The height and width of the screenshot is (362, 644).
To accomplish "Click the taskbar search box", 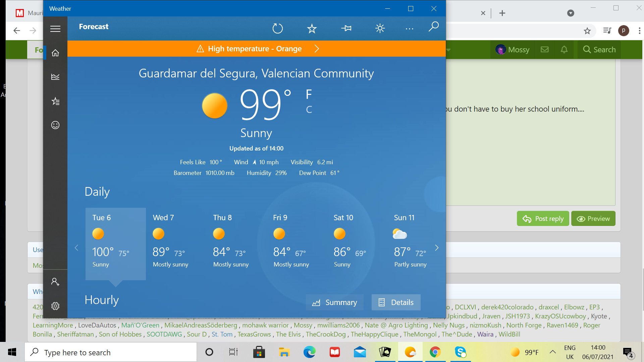I will click(111, 352).
